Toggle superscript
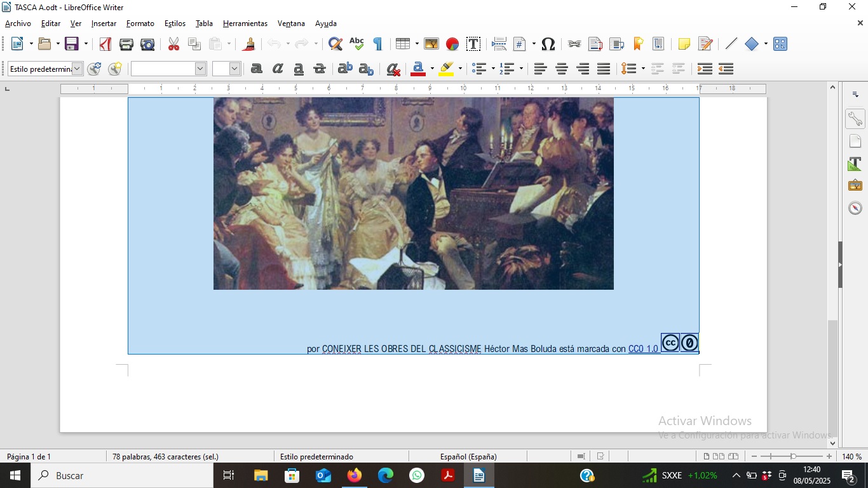 tap(345, 69)
